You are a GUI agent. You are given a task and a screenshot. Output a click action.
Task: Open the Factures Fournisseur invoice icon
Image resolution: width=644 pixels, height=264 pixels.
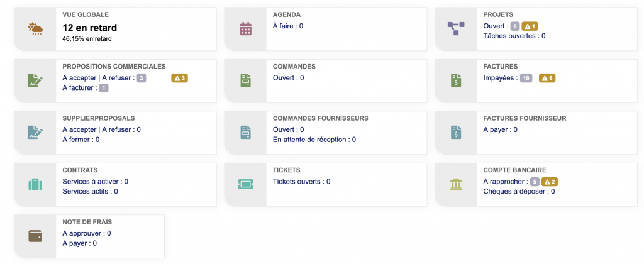pos(455,132)
